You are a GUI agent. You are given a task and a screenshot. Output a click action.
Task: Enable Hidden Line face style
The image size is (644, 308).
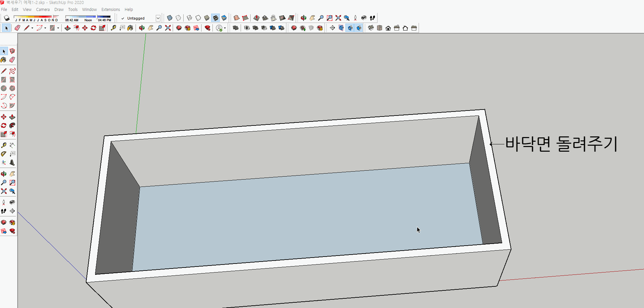tap(198, 18)
